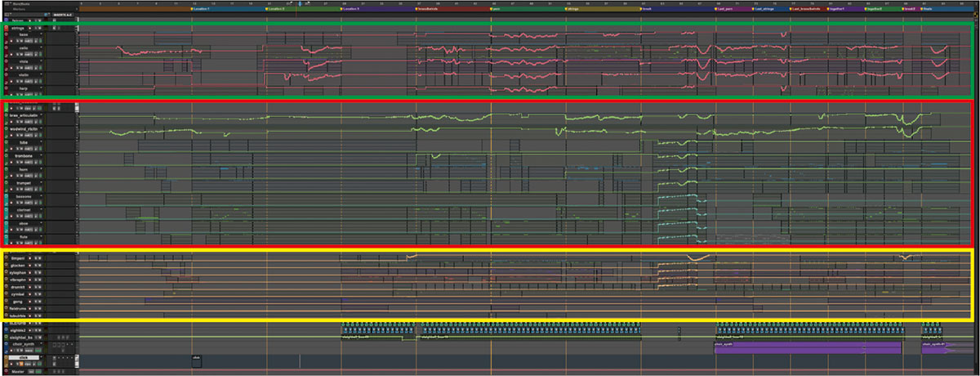Select the oboe track type icon
Viewport: 980px width, 376px height.
[7, 222]
